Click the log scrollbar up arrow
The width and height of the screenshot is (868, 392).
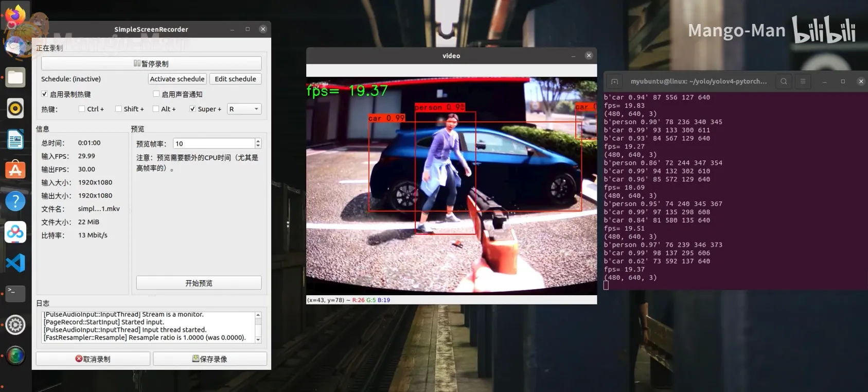[258, 315]
